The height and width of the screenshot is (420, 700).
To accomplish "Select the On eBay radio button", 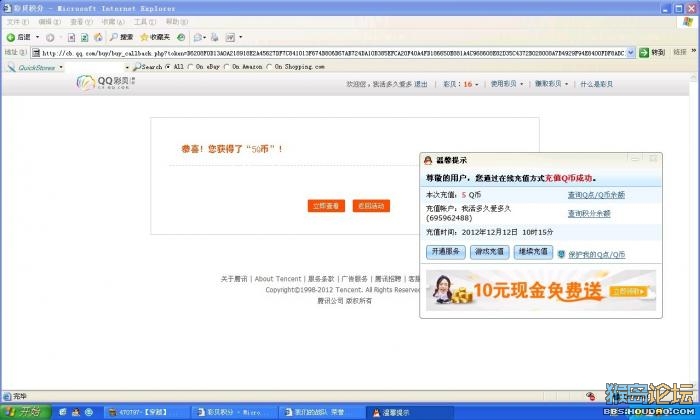I will [191, 67].
